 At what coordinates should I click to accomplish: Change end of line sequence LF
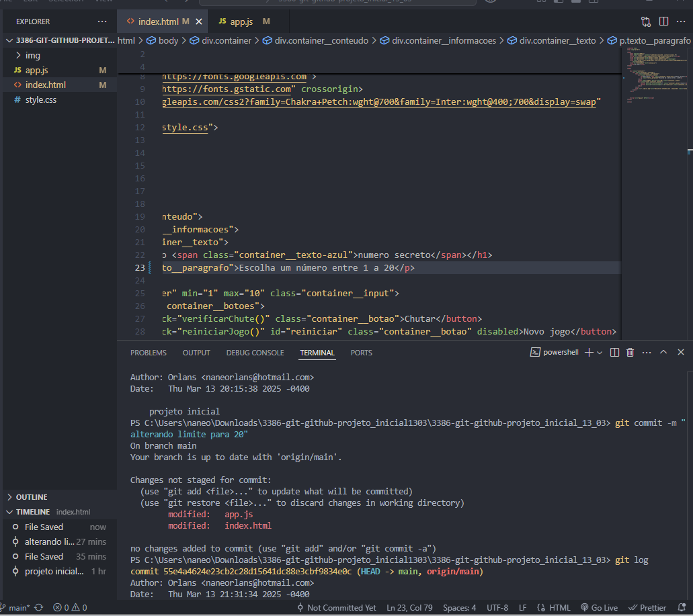[x=522, y=608]
